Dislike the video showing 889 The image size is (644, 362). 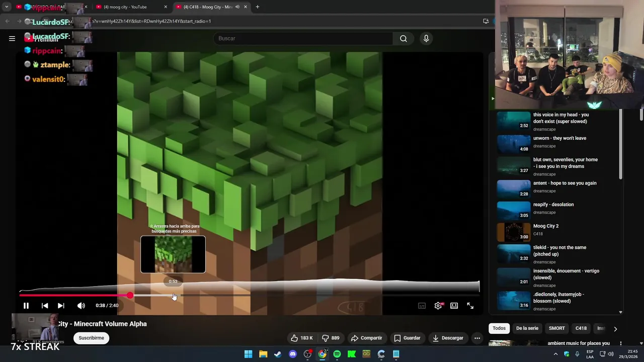tap(330, 338)
